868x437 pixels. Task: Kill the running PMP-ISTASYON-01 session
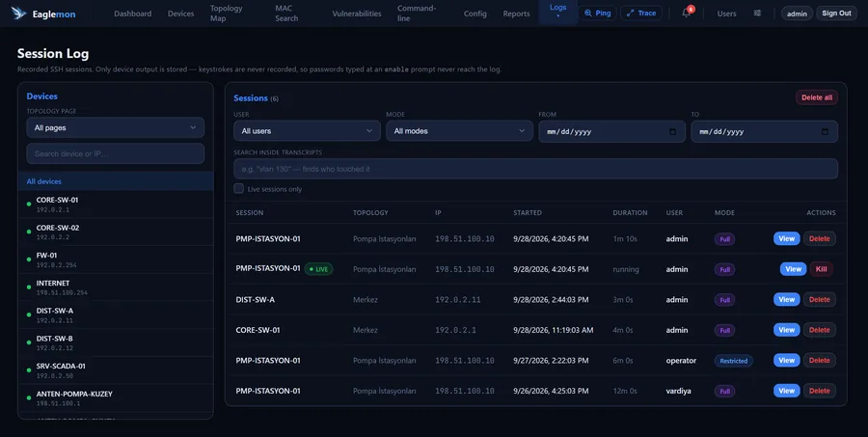(821, 268)
